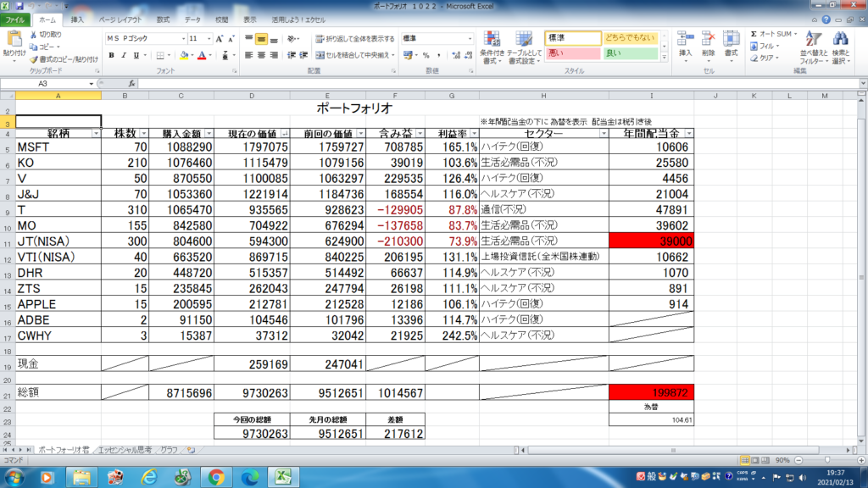Viewport: 868px width, 488px height.
Task: Click セルを結合して中央揃え (Merge & Center)
Action: [x=355, y=55]
